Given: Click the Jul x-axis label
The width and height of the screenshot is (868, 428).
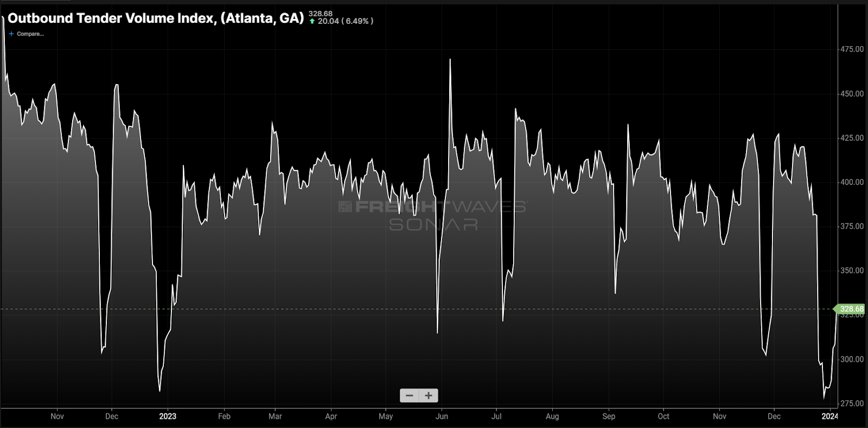Looking at the screenshot, I should pyautogui.click(x=496, y=416).
